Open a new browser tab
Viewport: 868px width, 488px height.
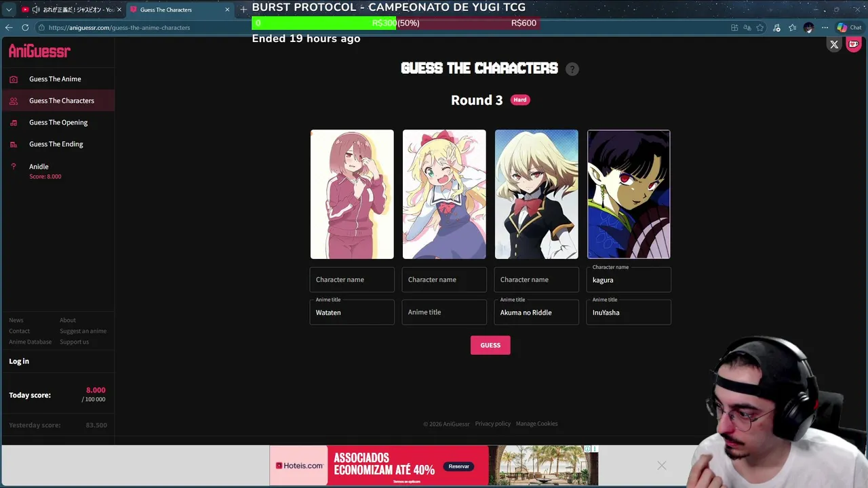click(x=243, y=9)
